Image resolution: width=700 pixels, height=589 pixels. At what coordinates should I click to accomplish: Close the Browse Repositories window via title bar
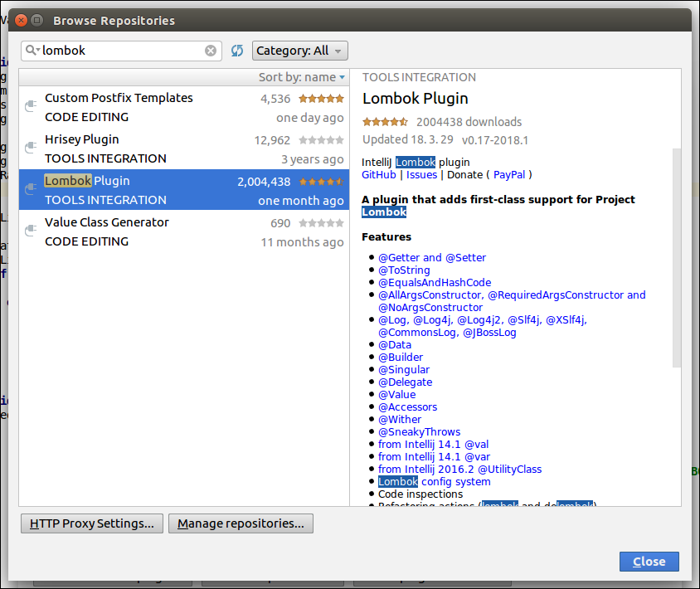(21, 20)
